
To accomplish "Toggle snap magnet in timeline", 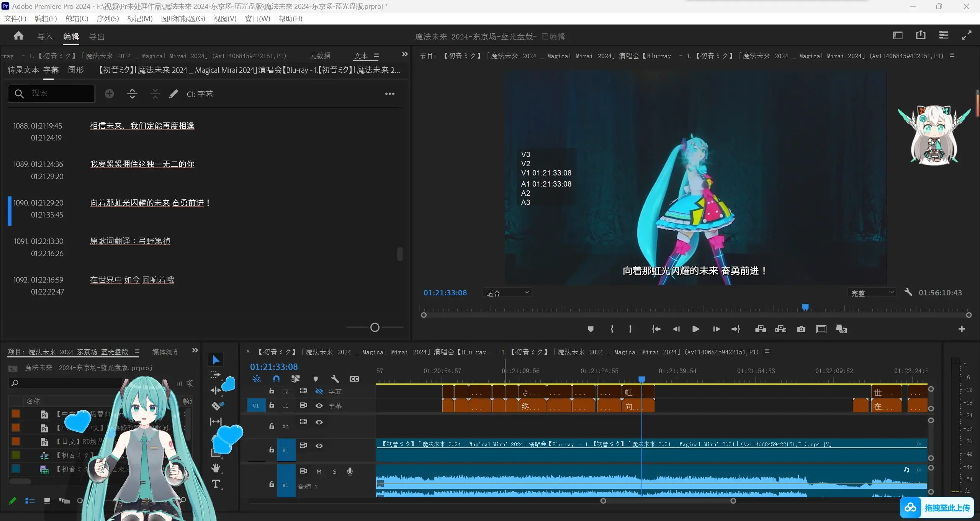I will point(276,379).
